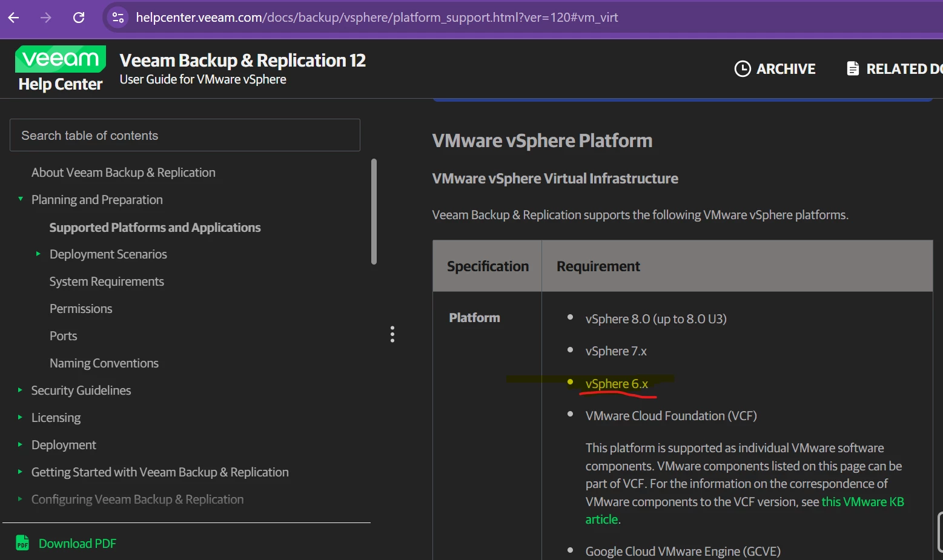This screenshot has height=560, width=943.
Task: Open Configuring Veeam Backup & Replication topic
Action: (x=137, y=499)
